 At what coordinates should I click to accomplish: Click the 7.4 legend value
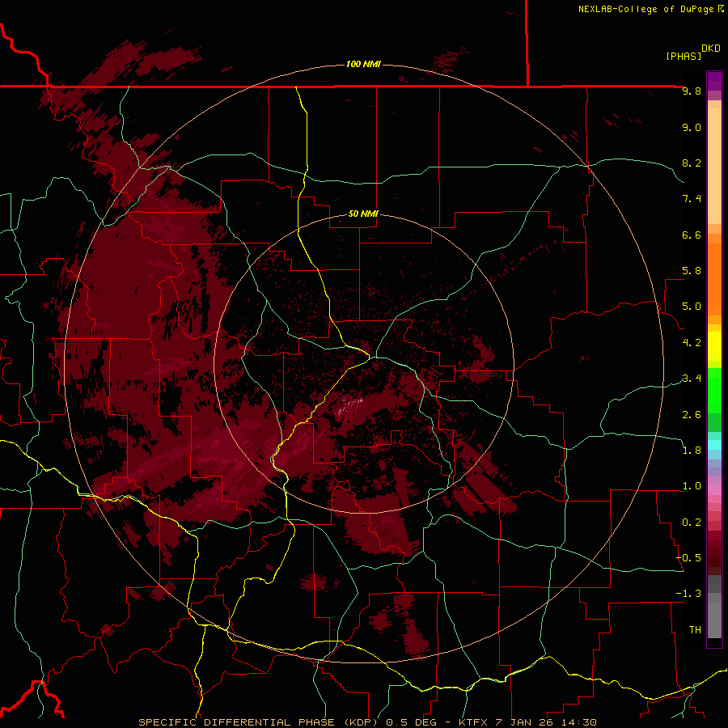coord(692,199)
